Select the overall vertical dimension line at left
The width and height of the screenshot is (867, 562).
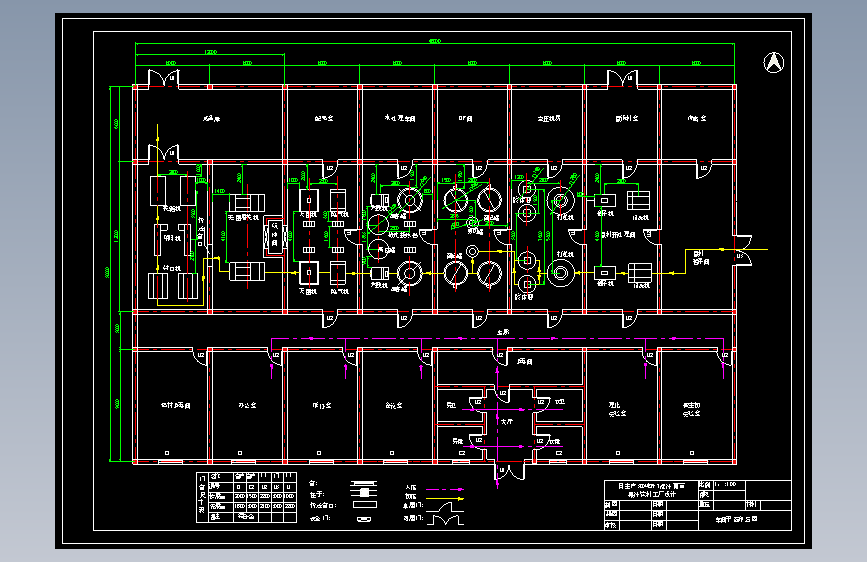(x=110, y=273)
